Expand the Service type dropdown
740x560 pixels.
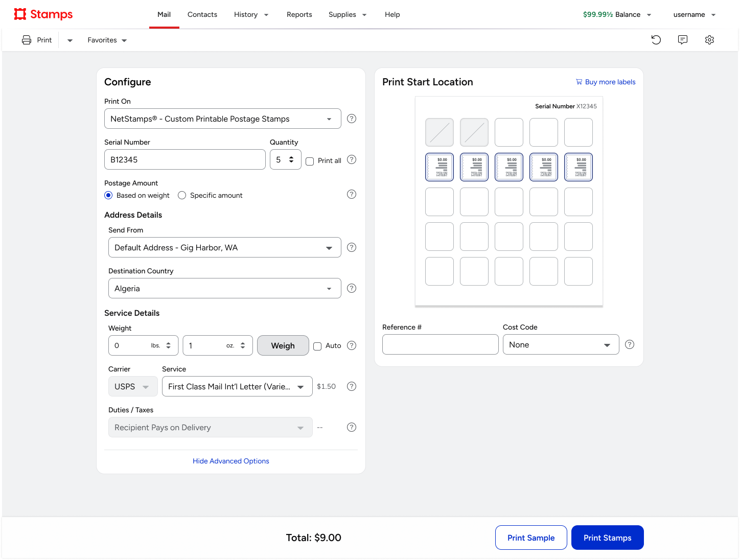pyautogui.click(x=237, y=386)
